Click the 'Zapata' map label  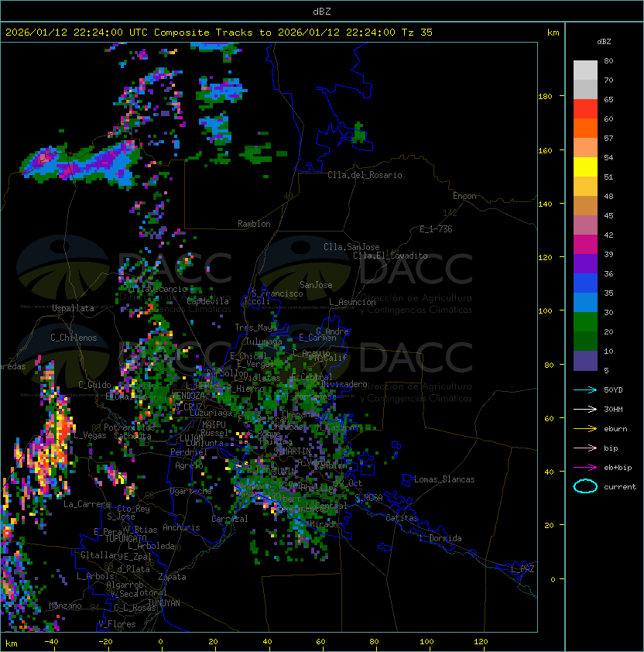172,577
